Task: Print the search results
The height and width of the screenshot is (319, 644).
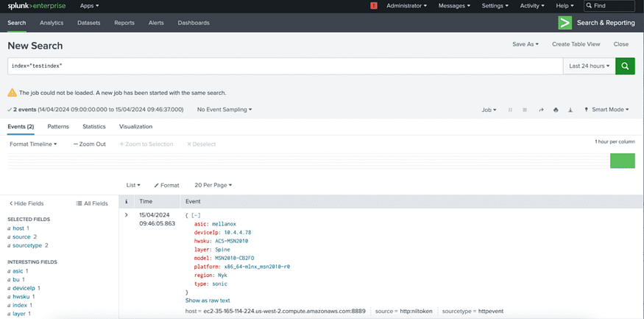Action: pyautogui.click(x=556, y=110)
